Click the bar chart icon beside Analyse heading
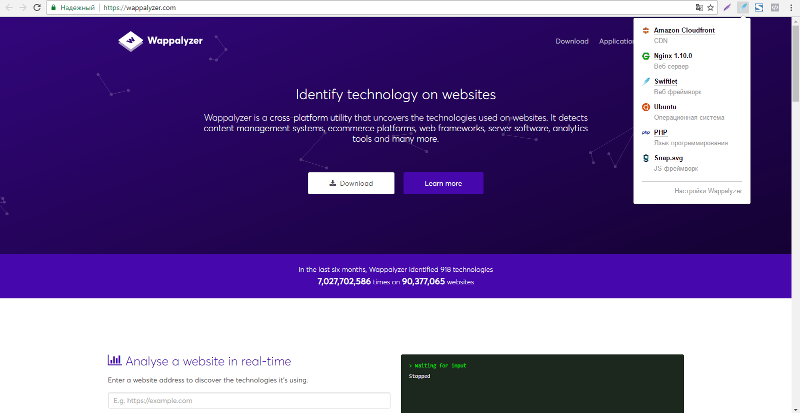This screenshot has width=800, height=413. pyautogui.click(x=114, y=360)
